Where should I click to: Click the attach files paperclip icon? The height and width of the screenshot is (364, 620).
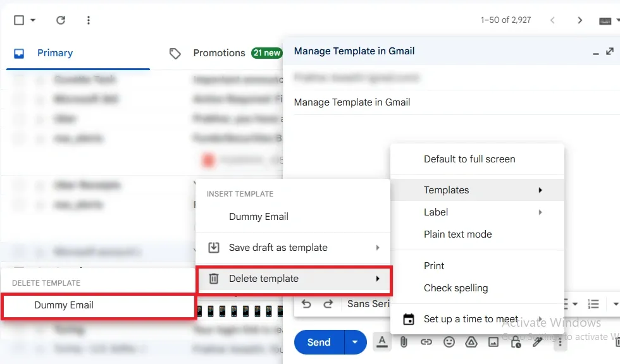tap(404, 342)
